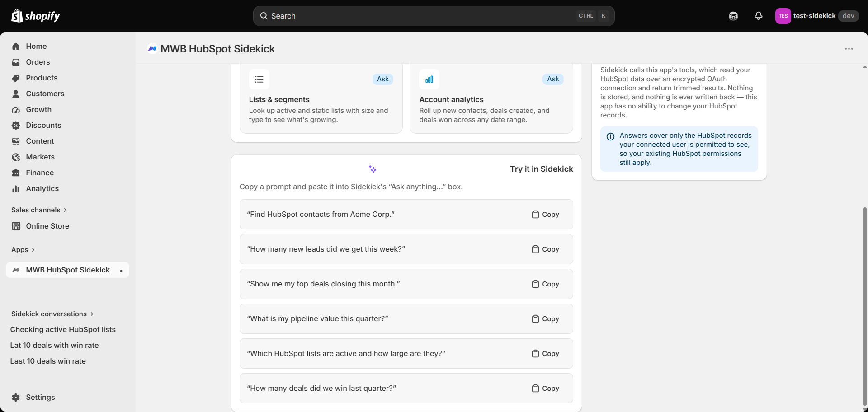The width and height of the screenshot is (868, 412).
Task: Click the Settings gear icon
Action: [x=16, y=397]
